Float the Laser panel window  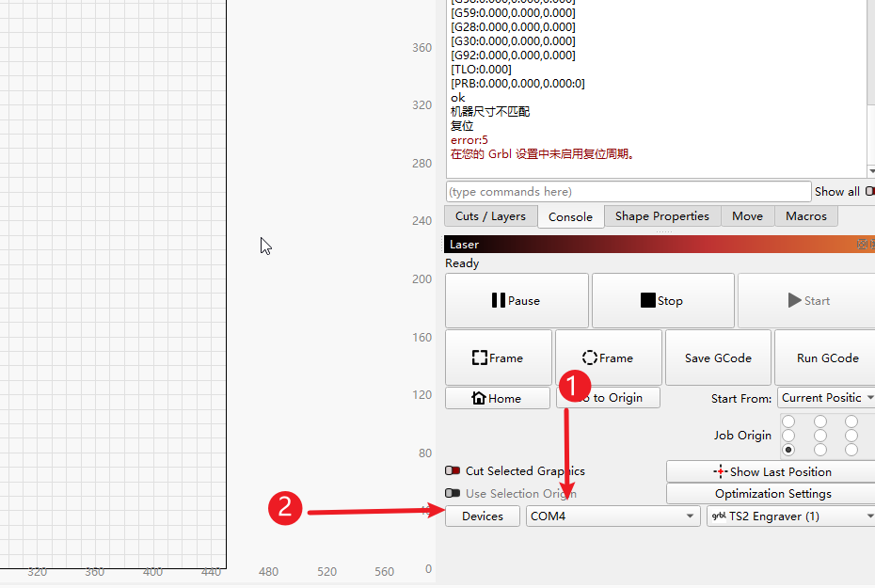tap(862, 245)
